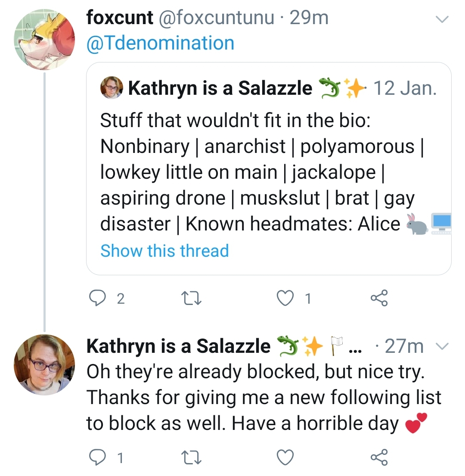The image size is (465, 476).
Task: Open the @foxcuntunu handle
Action: (x=217, y=18)
